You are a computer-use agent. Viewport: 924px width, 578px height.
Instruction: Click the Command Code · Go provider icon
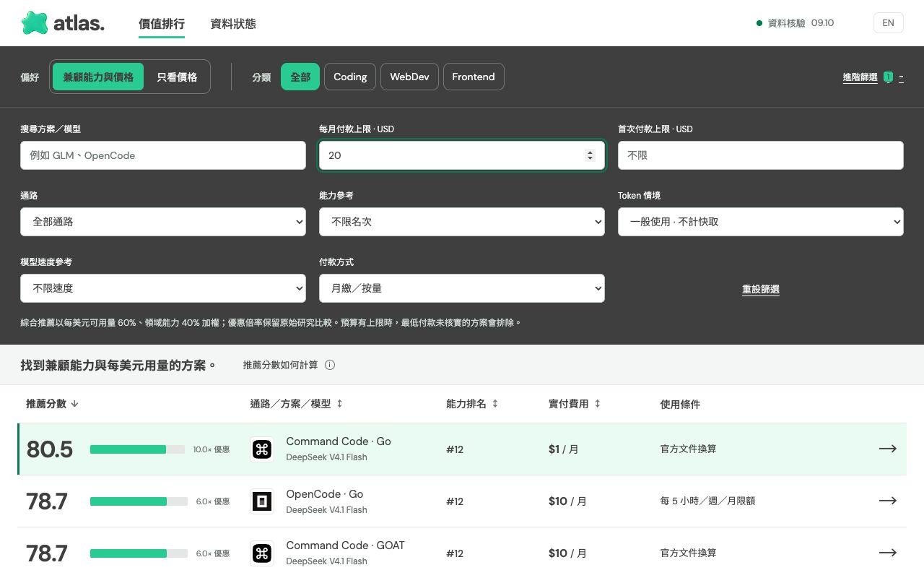click(x=262, y=449)
